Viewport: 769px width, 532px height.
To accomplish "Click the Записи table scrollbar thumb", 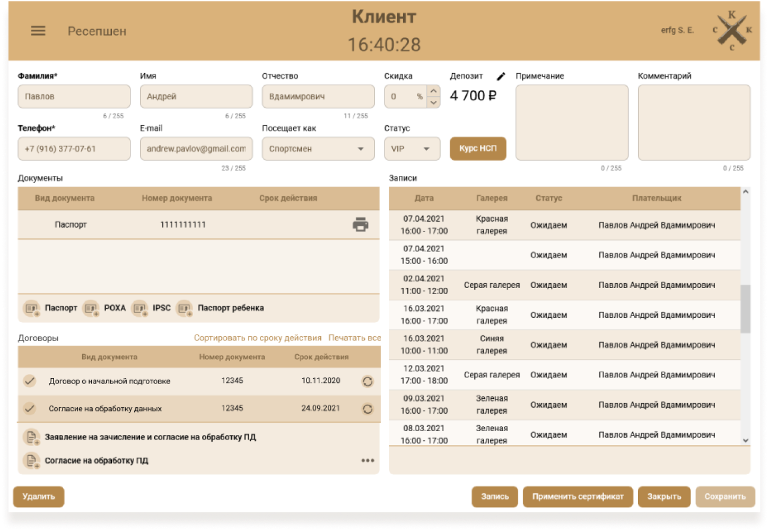I will pos(745,309).
